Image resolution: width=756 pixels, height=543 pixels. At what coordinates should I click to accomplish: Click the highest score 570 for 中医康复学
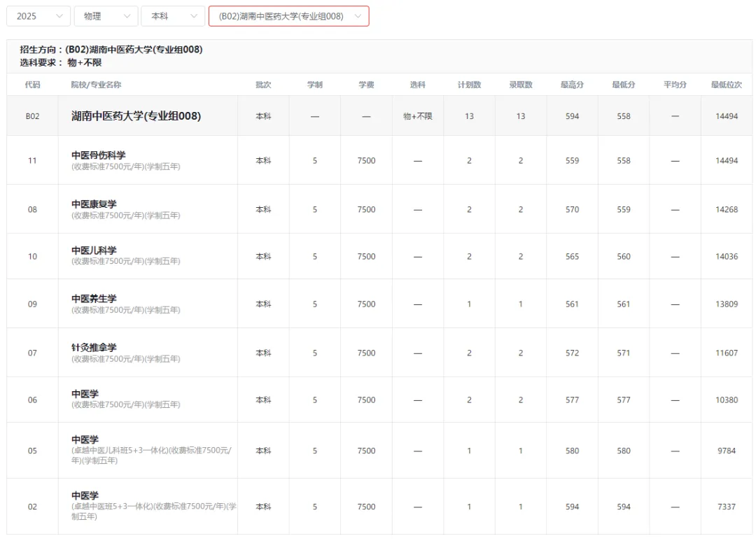[x=573, y=210]
